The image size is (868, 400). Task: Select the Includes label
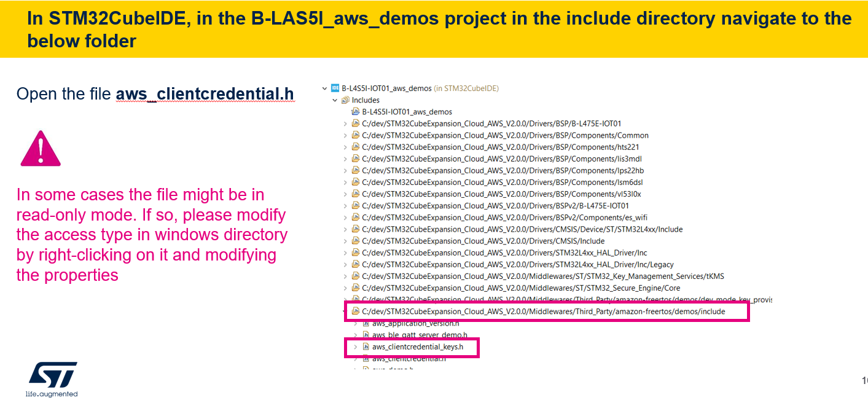[366, 100]
